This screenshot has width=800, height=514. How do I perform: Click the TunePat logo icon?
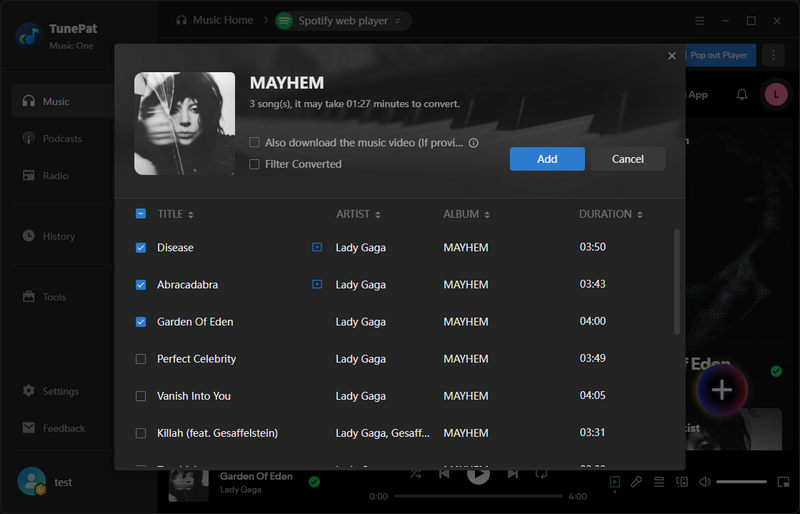(x=29, y=36)
